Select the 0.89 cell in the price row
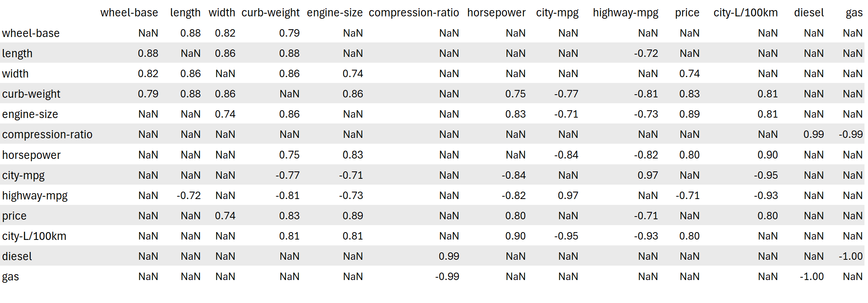Image resolution: width=868 pixels, height=303 pixels. coord(353,216)
